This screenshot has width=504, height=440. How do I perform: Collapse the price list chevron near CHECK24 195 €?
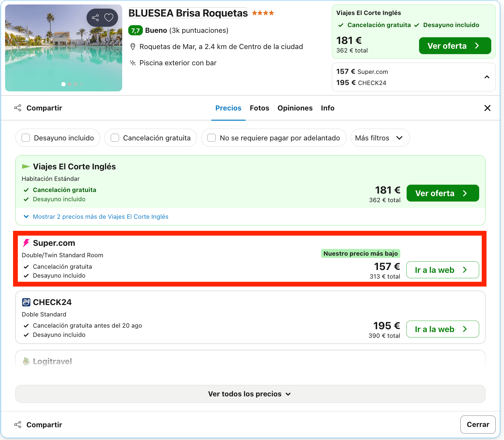487,77
